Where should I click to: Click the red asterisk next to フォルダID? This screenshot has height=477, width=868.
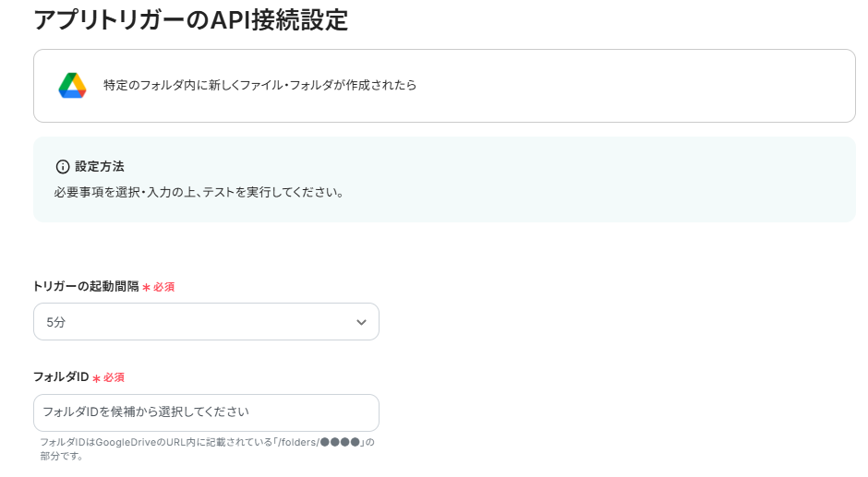point(96,377)
